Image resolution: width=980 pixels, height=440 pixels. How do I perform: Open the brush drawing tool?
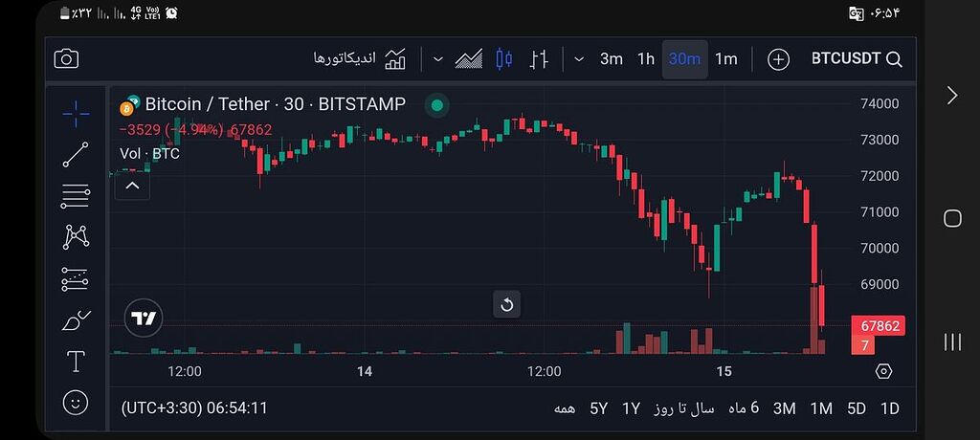coord(76,320)
